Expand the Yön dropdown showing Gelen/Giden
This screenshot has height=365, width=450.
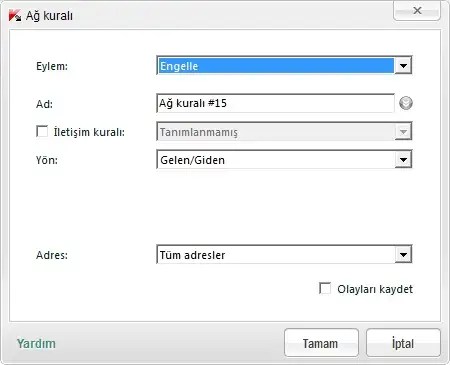[x=284, y=160]
